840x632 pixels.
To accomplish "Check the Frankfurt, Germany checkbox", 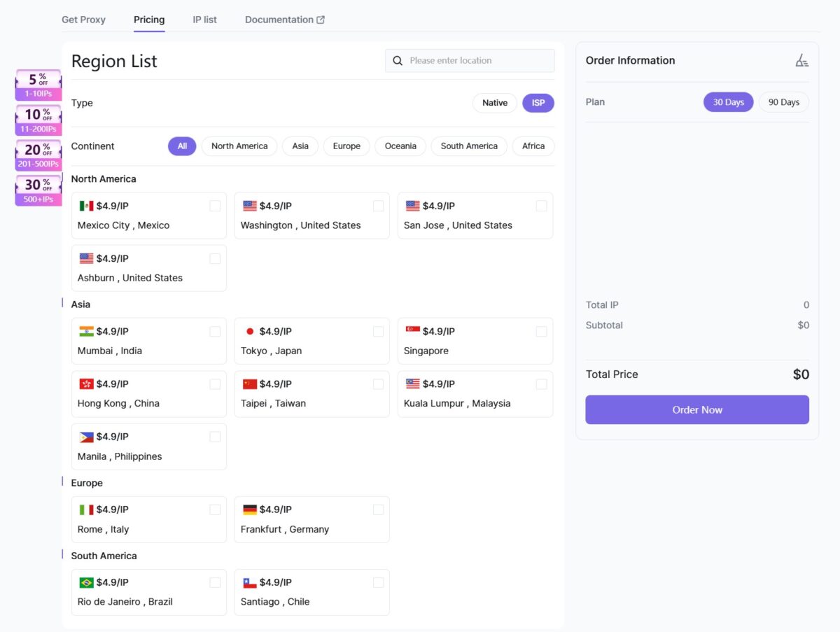I will click(378, 510).
